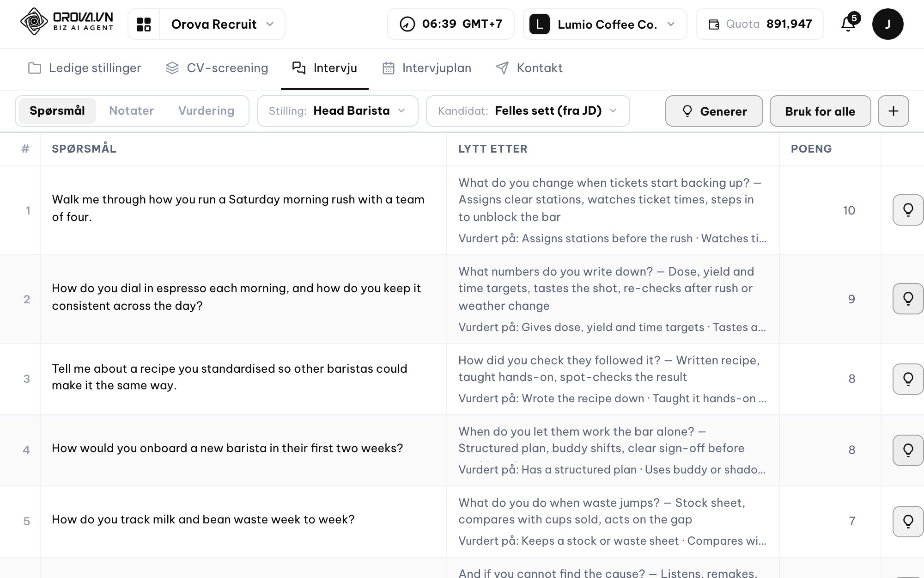Click the Generer button
Viewport: 924px width, 578px height.
click(714, 111)
